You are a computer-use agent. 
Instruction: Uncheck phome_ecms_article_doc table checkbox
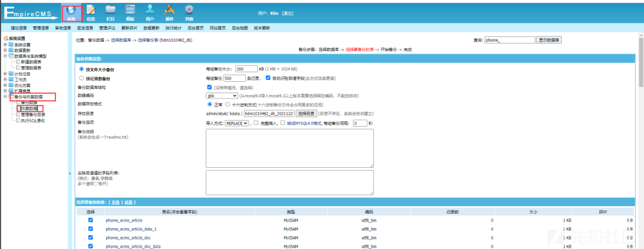pyautogui.click(x=91, y=238)
